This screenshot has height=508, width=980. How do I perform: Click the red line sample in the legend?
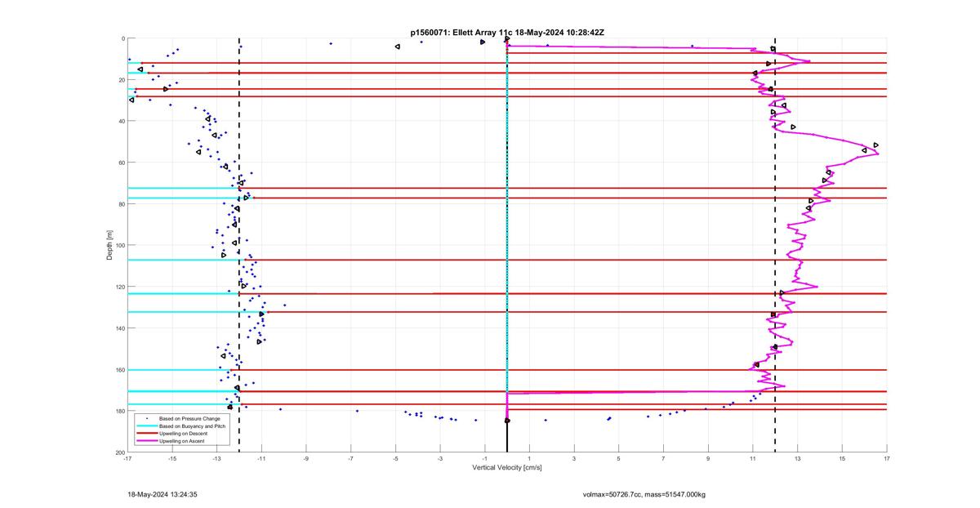146,434
